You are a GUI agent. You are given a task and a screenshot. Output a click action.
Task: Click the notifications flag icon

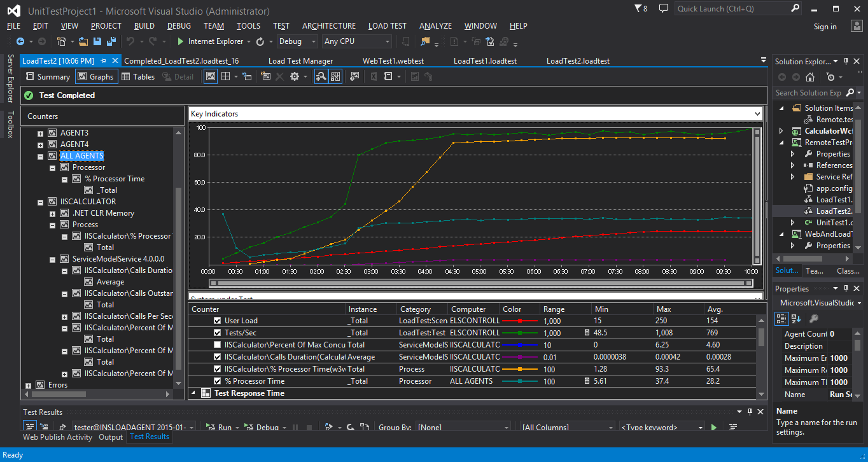click(x=638, y=8)
